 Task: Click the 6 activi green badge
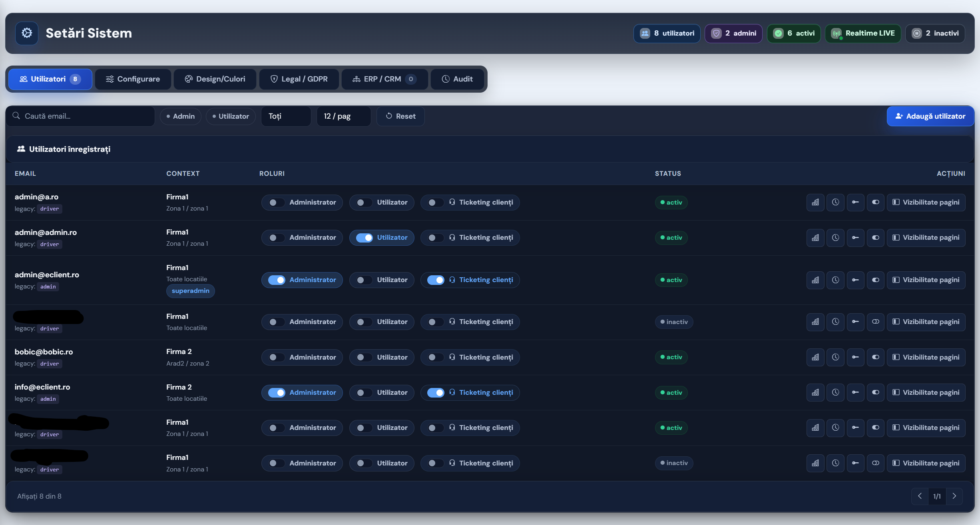point(794,33)
